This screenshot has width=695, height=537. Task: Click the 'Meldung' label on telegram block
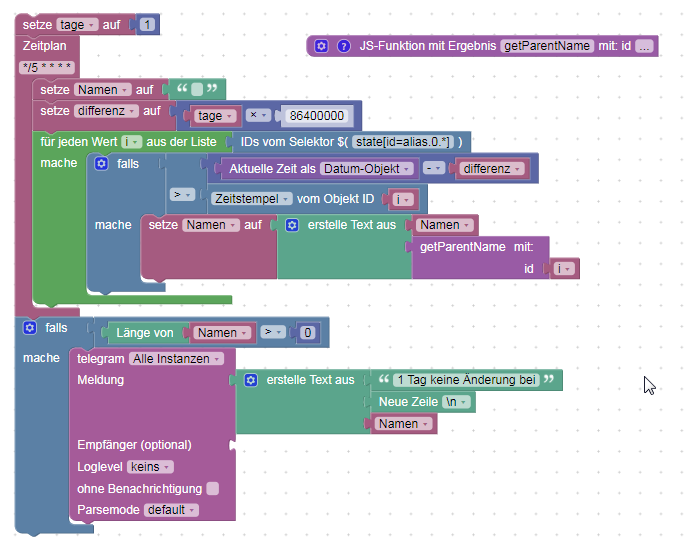tap(101, 380)
